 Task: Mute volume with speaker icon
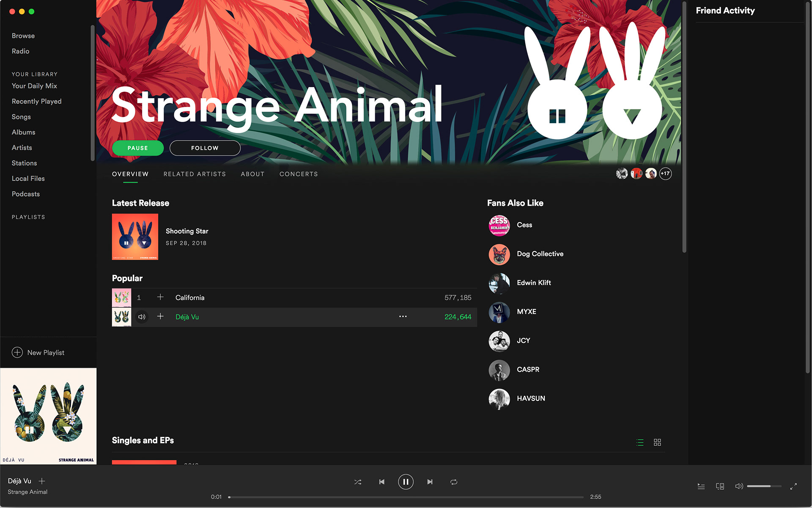[739, 486]
